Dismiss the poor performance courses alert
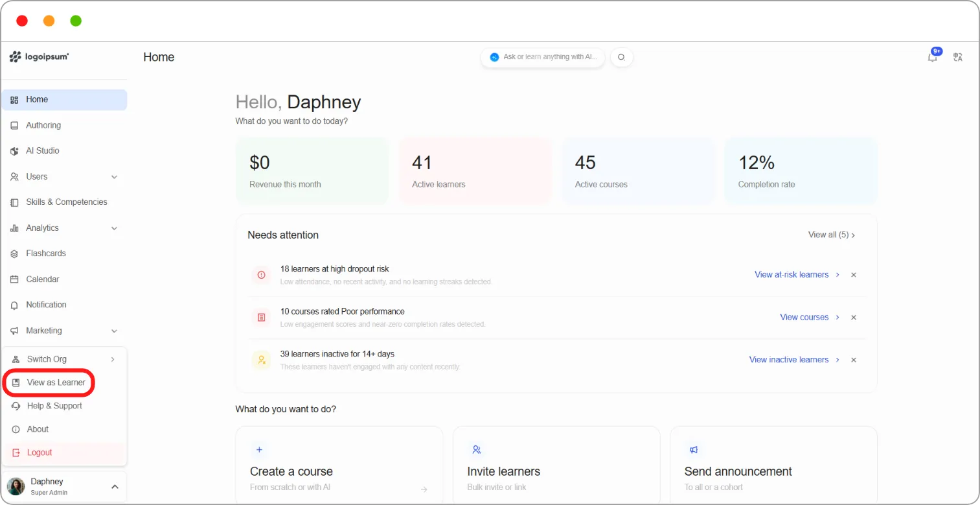Image resolution: width=980 pixels, height=505 pixels. click(x=854, y=317)
